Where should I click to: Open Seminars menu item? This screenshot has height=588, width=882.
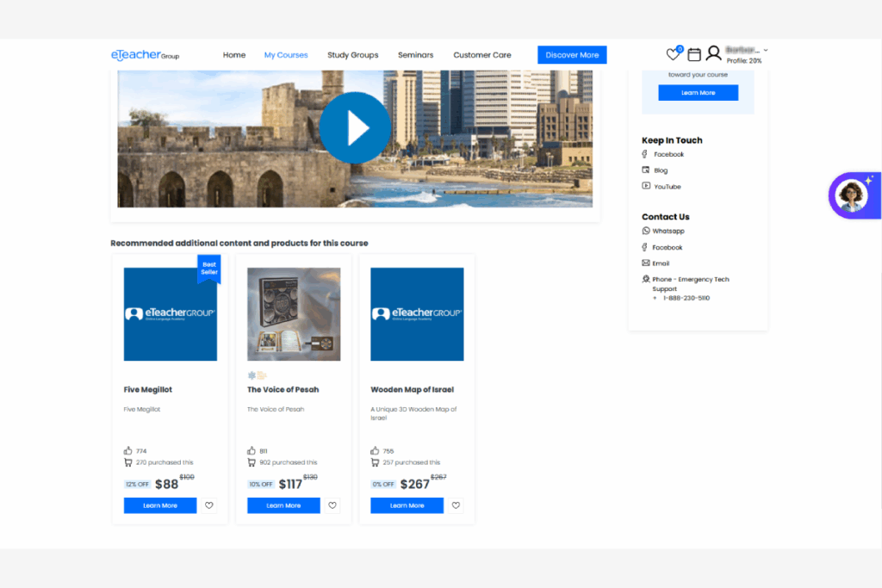pyautogui.click(x=416, y=55)
